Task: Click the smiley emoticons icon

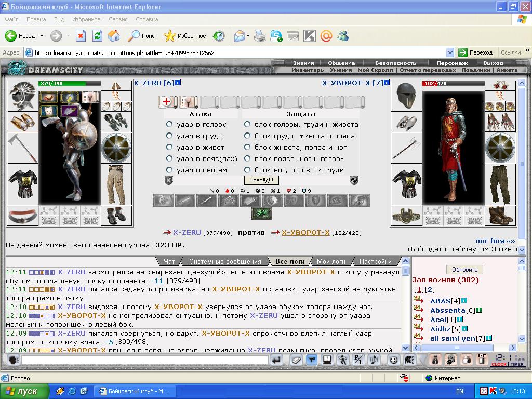Action: (x=393, y=360)
